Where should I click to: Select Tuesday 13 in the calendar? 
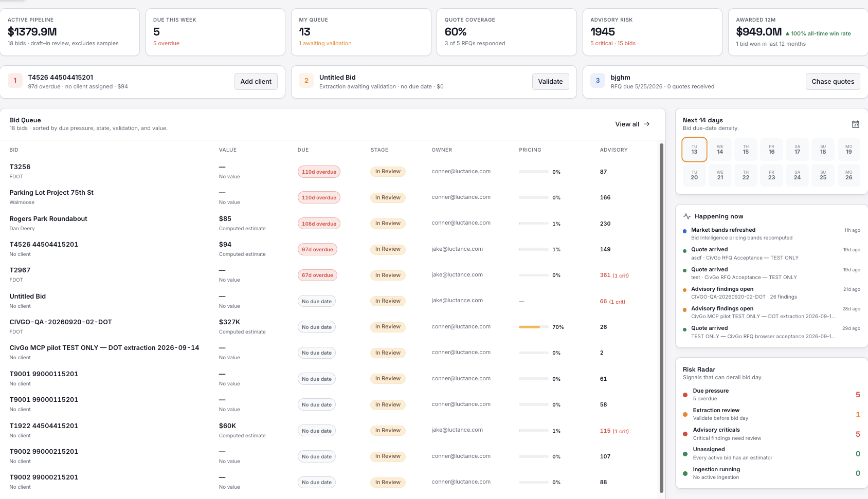point(694,150)
